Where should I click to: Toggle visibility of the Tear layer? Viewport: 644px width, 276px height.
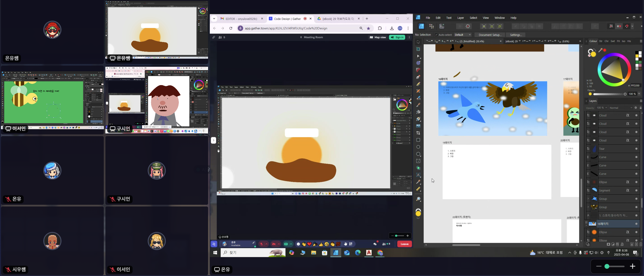636,149
